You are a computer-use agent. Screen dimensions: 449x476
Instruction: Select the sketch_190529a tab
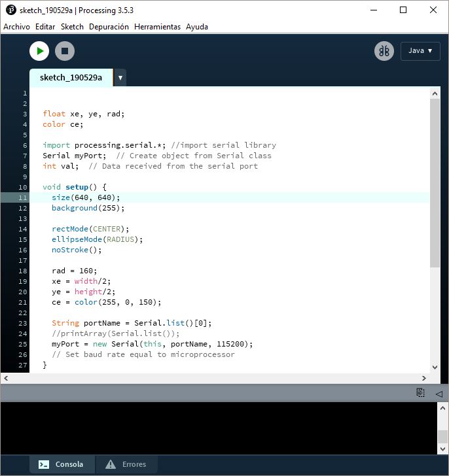(x=71, y=78)
